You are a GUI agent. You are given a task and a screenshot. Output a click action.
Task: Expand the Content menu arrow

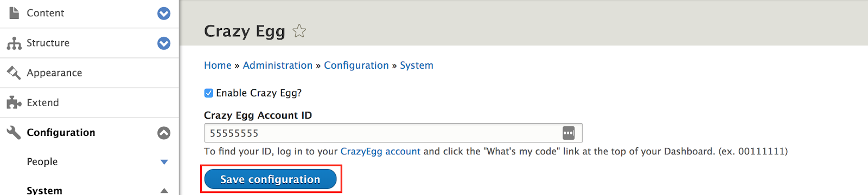164,14
